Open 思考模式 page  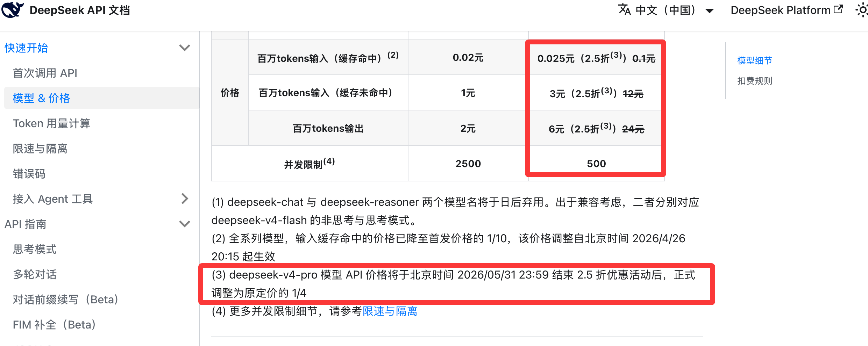click(x=35, y=249)
